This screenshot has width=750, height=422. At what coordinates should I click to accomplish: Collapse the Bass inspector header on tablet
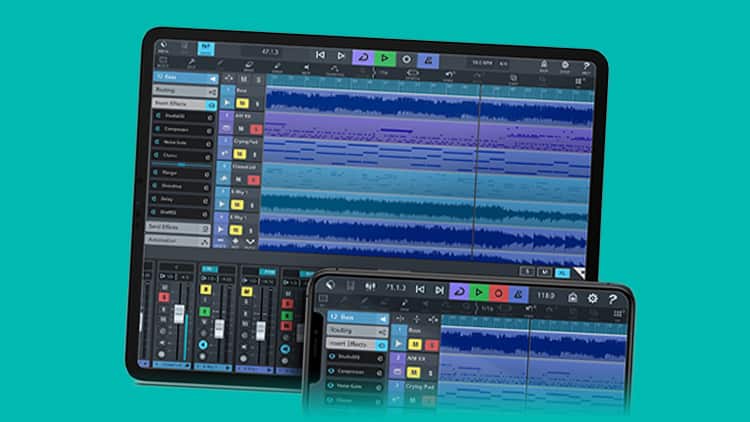186,77
